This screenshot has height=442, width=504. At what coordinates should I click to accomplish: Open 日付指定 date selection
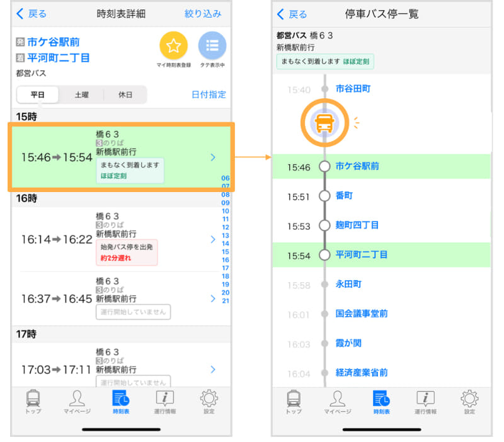coord(209,94)
